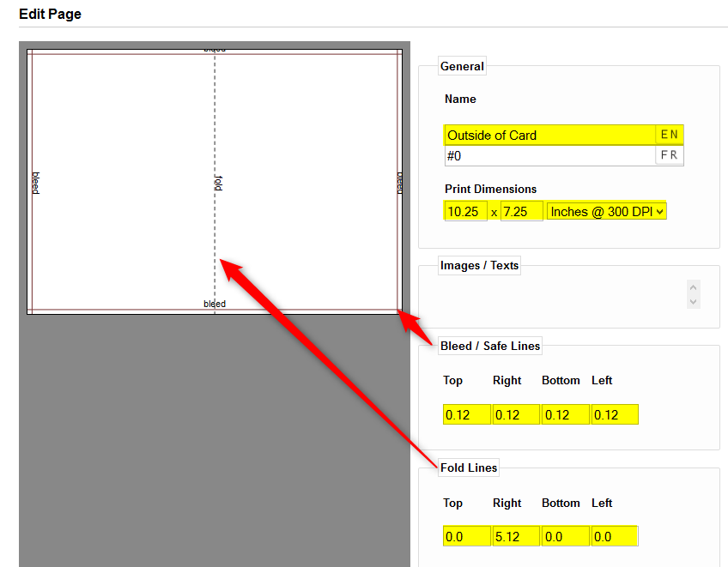Click the 'Print Dimensions' label

[x=490, y=190]
